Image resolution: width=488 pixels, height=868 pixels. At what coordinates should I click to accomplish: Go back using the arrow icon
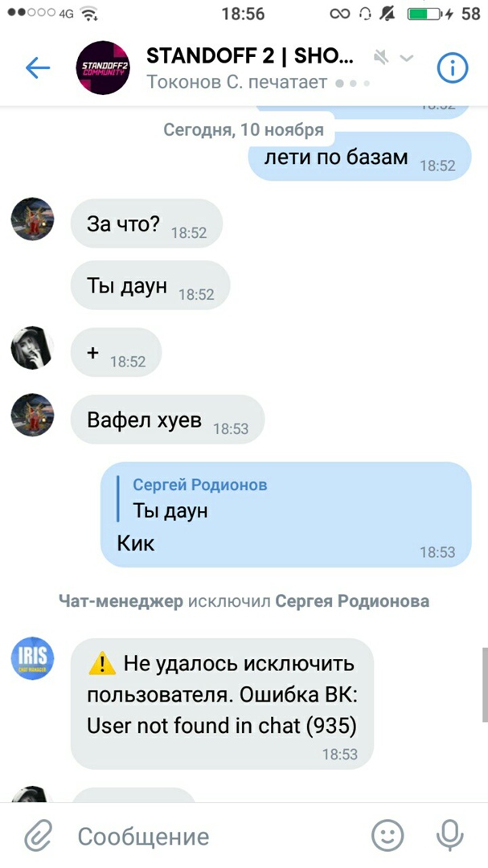coord(38,68)
